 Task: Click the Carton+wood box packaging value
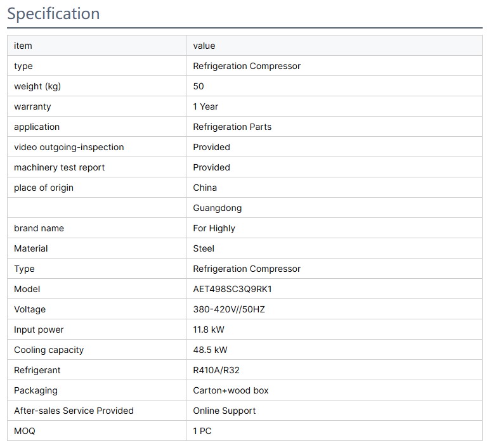click(231, 390)
